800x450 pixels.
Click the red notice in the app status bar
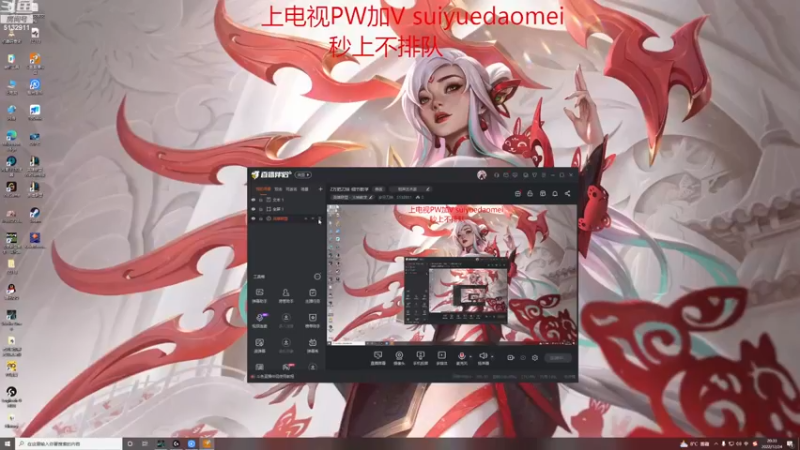coord(272,377)
